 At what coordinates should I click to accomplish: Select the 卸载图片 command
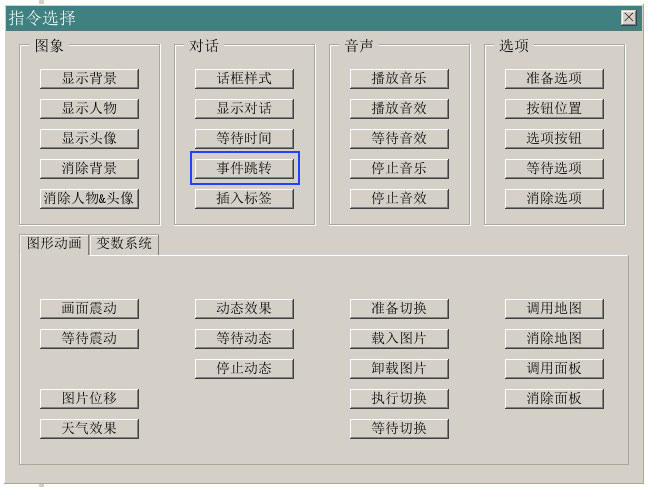pyautogui.click(x=399, y=369)
